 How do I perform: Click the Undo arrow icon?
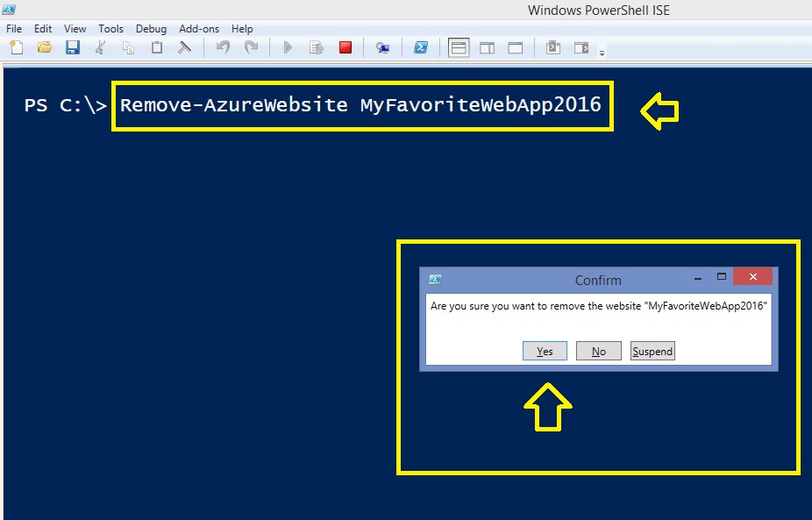(224, 47)
